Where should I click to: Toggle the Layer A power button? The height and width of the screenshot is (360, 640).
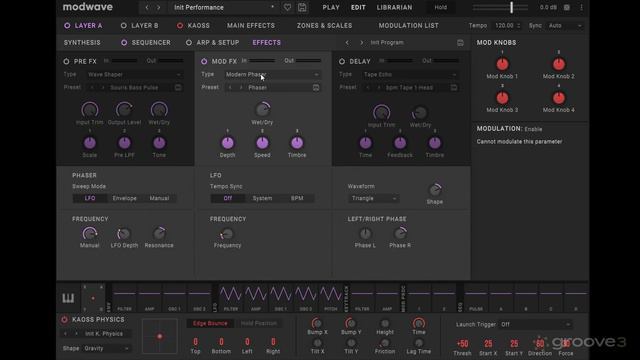[x=67, y=25]
